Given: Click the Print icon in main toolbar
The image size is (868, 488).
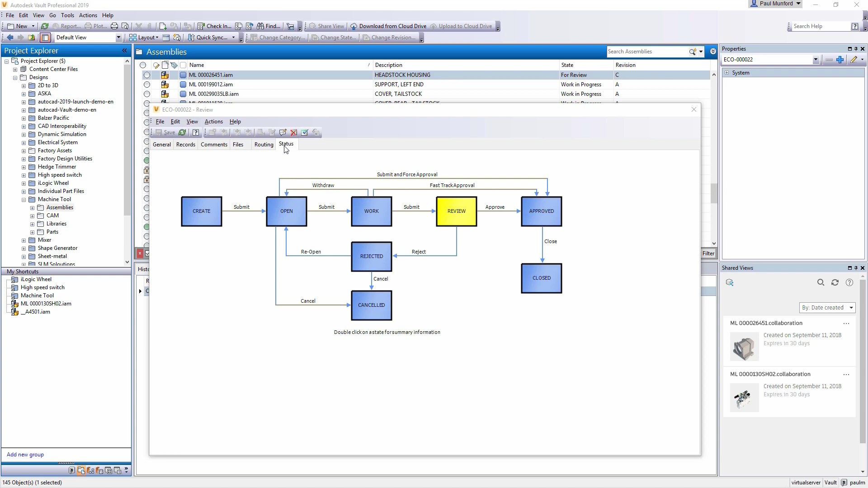Looking at the screenshot, I should (x=114, y=26).
